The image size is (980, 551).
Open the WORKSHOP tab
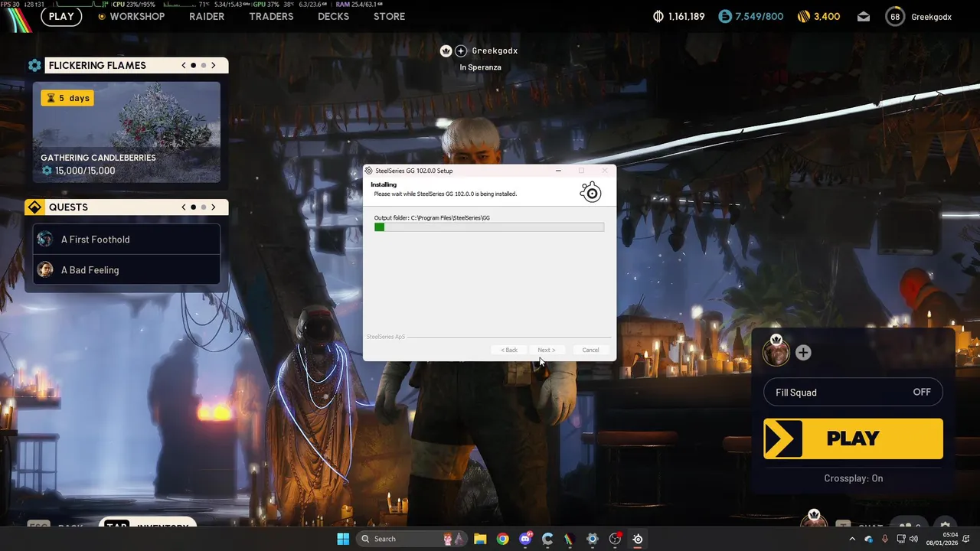[x=137, y=16]
